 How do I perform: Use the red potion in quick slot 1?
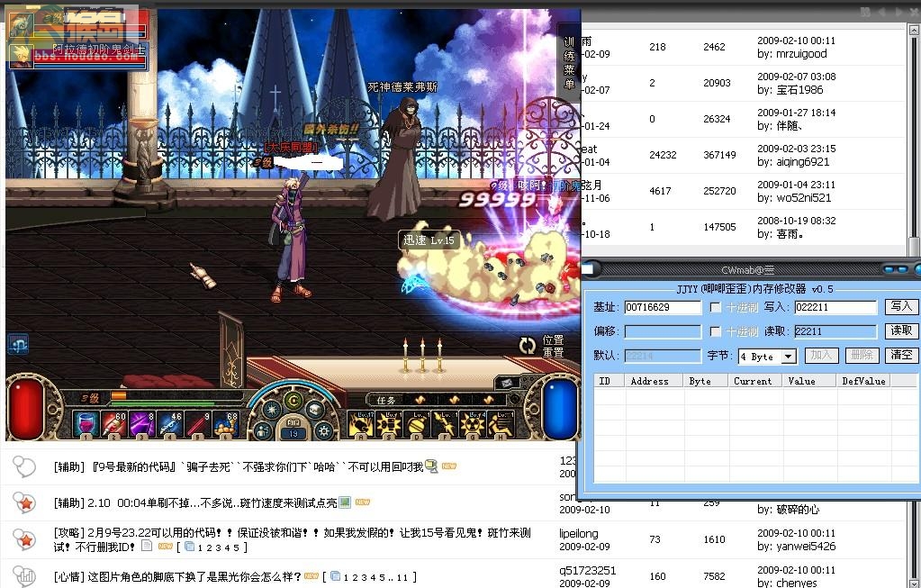[86, 424]
